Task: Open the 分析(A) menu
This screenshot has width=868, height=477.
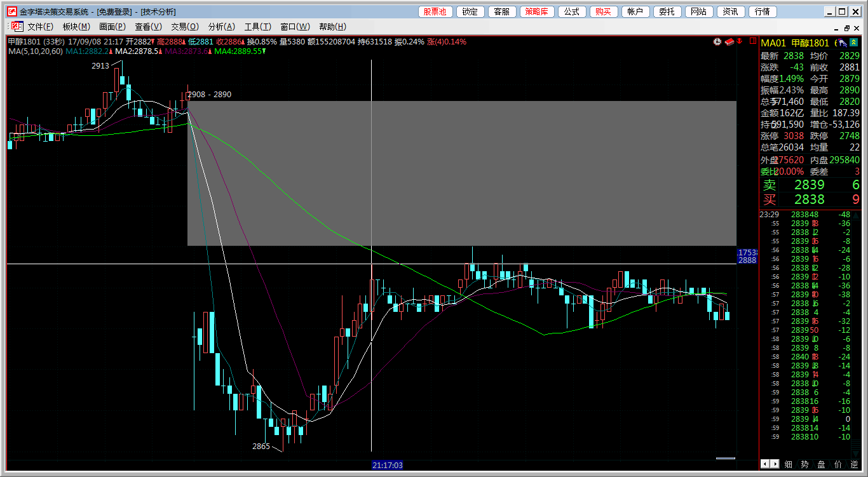Action: 222,27
